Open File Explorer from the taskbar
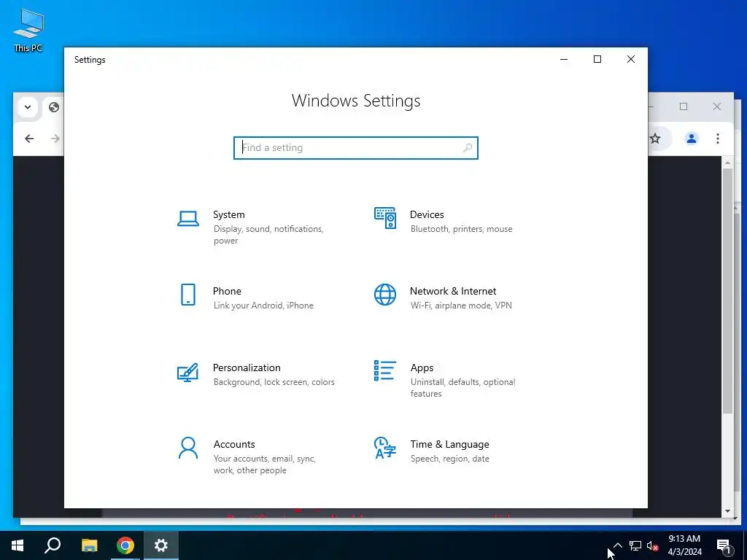 click(89, 545)
